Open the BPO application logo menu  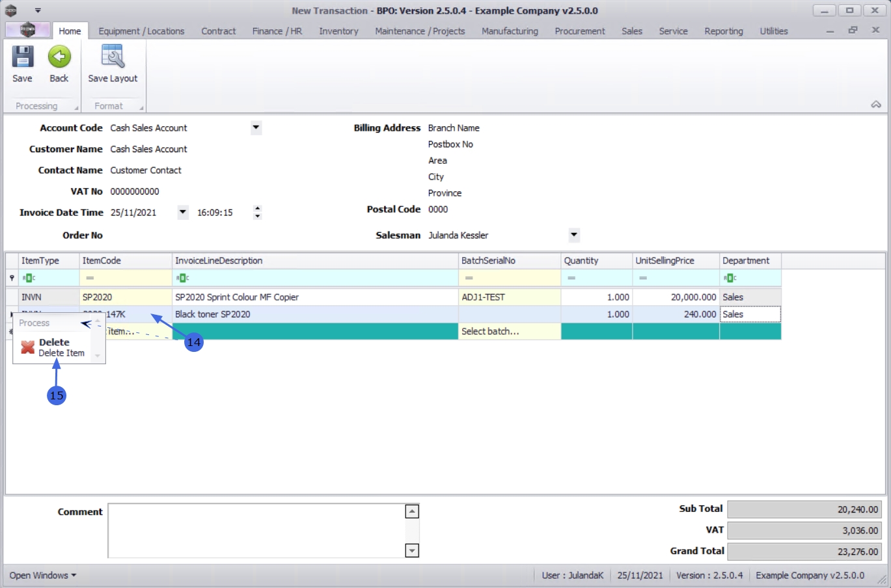click(27, 30)
